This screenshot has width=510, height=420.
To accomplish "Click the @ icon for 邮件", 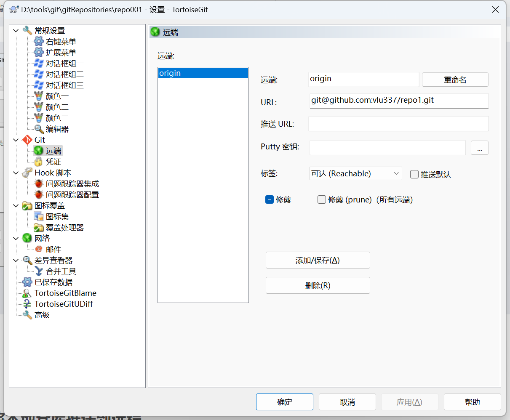I will (x=39, y=249).
